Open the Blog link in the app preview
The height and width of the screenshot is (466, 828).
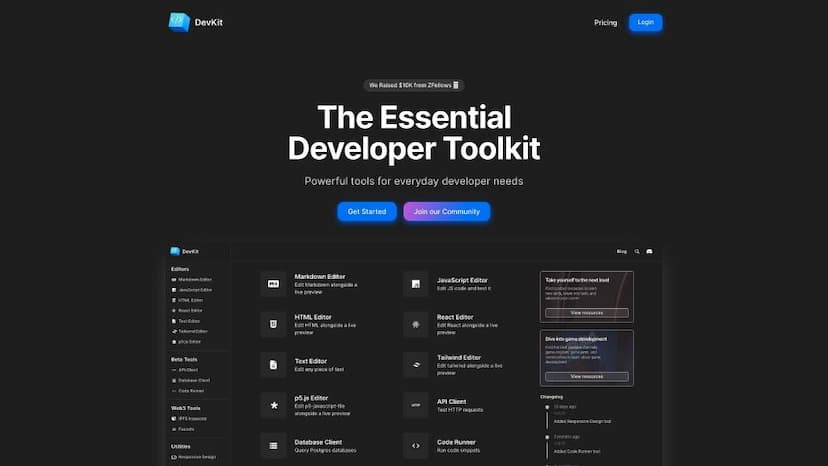[x=622, y=251]
